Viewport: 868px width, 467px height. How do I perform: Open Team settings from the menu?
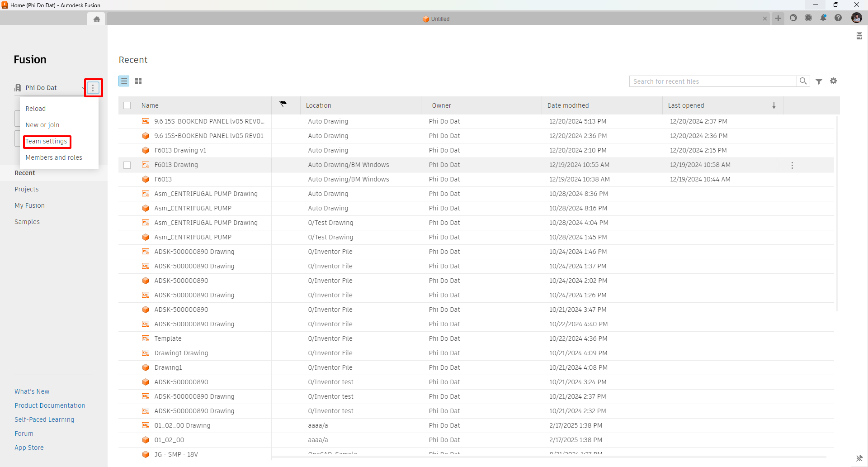[x=46, y=141]
